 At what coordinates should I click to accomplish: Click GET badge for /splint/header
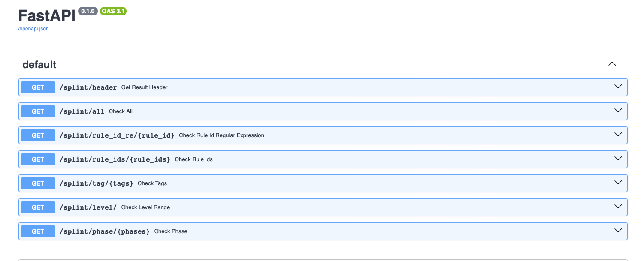[x=38, y=87]
